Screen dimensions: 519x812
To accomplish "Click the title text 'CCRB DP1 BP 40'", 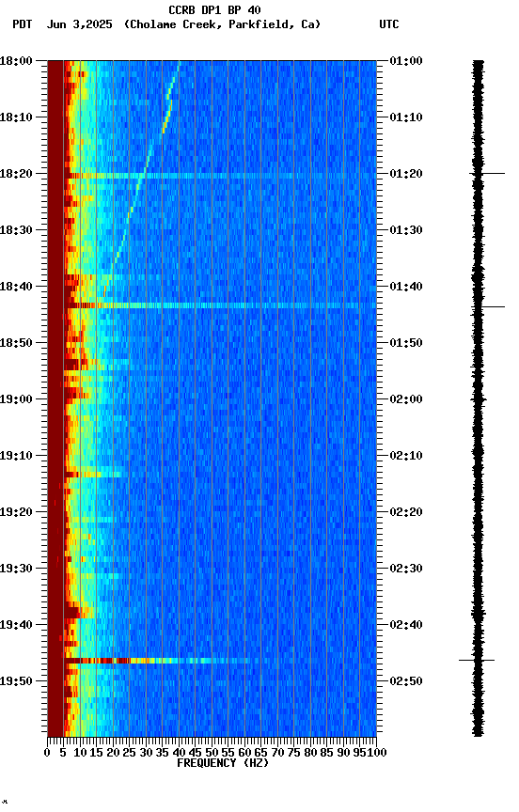I will (x=214, y=10).
